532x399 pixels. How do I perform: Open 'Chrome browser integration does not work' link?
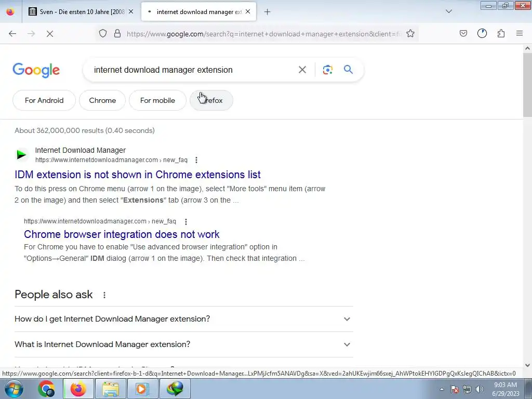(x=122, y=234)
